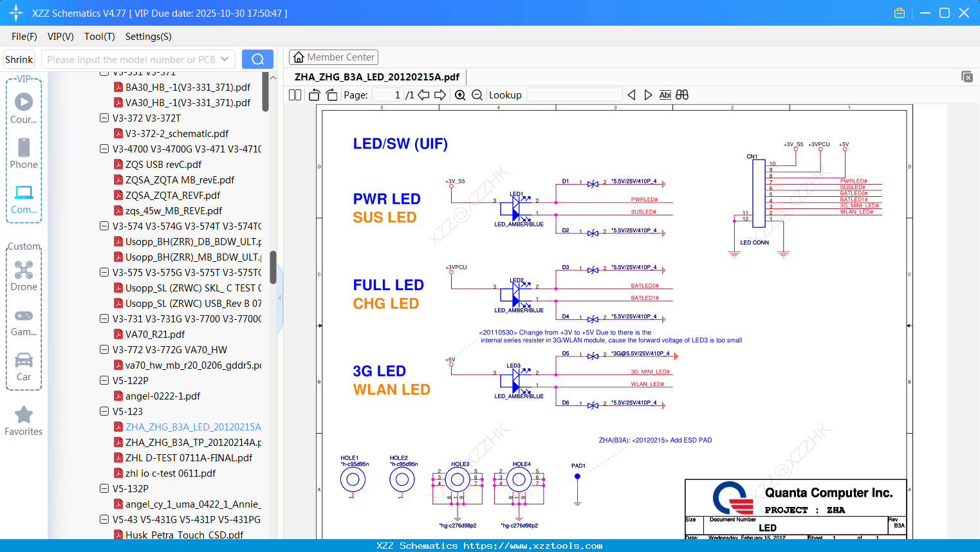Find next lookup result
This screenshot has width=980, height=552.
coord(648,95)
